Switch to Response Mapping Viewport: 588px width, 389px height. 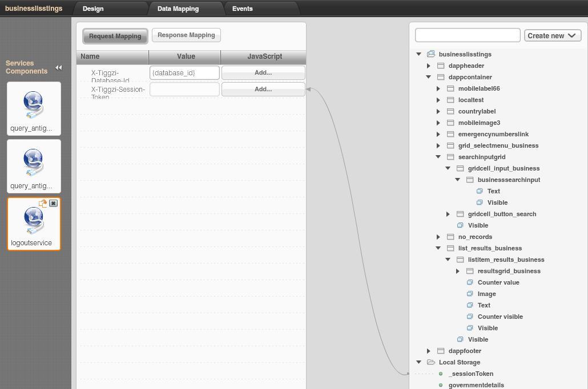[186, 35]
